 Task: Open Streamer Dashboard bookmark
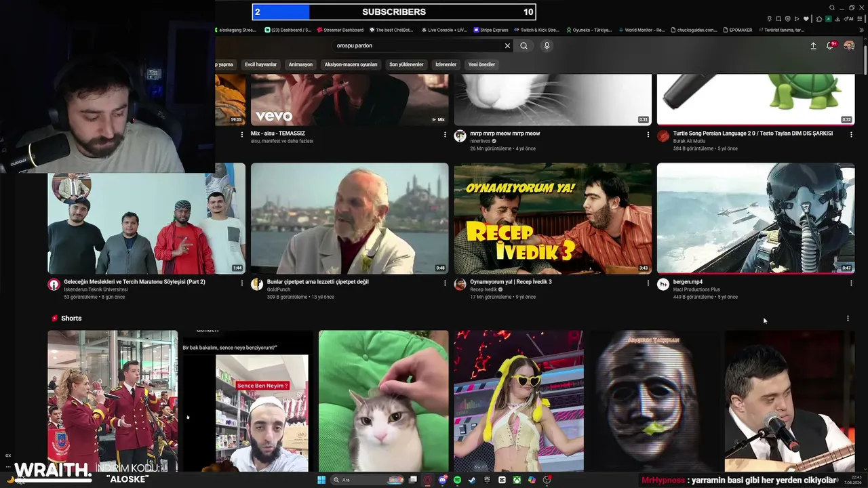[340, 30]
